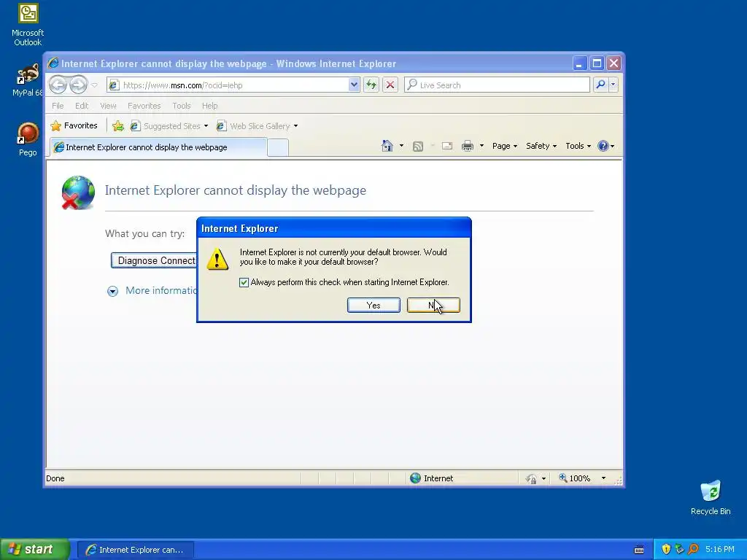Open the address bar dropdown arrow
The width and height of the screenshot is (747, 560).
tap(354, 85)
